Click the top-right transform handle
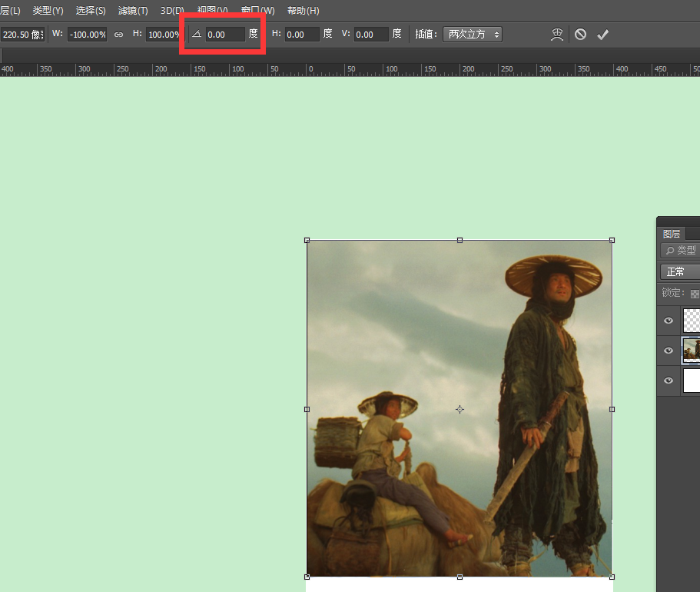 612,241
